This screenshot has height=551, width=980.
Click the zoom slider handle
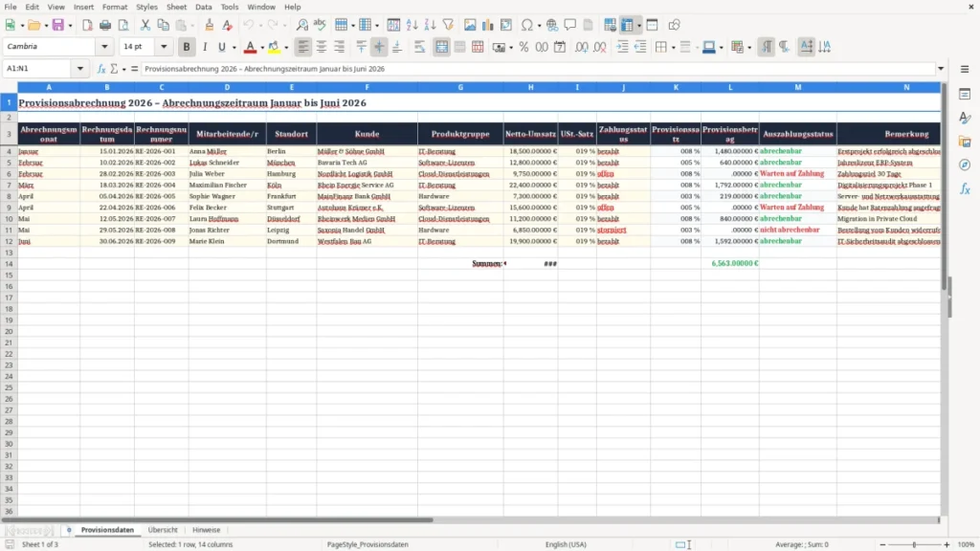914,544
